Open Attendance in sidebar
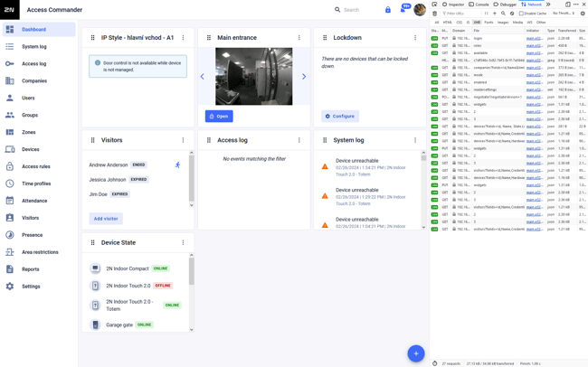The width and height of the screenshot is (588, 367). tap(39, 201)
